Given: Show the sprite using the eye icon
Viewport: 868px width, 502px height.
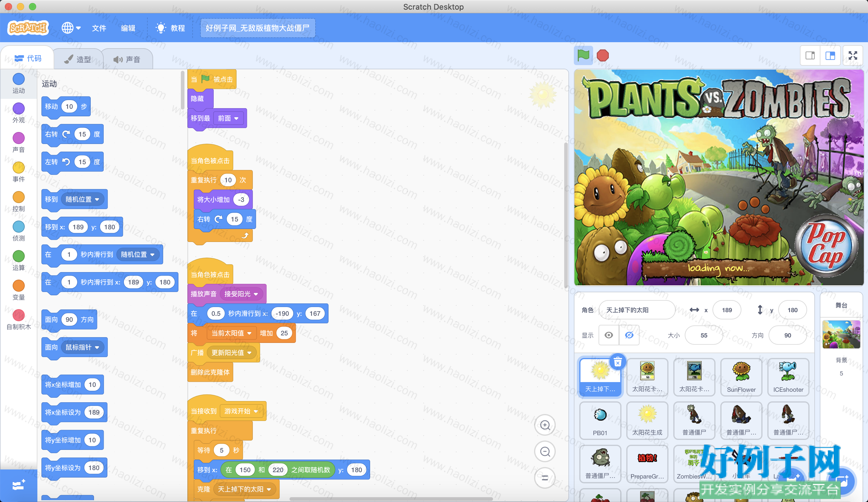Looking at the screenshot, I should coord(609,335).
